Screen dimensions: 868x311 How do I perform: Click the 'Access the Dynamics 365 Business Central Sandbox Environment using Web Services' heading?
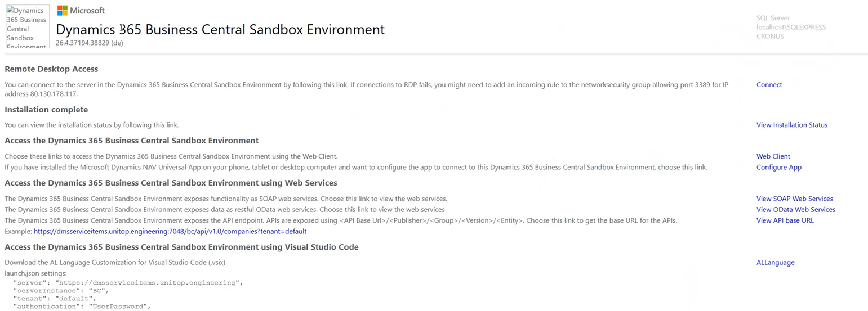(171, 183)
